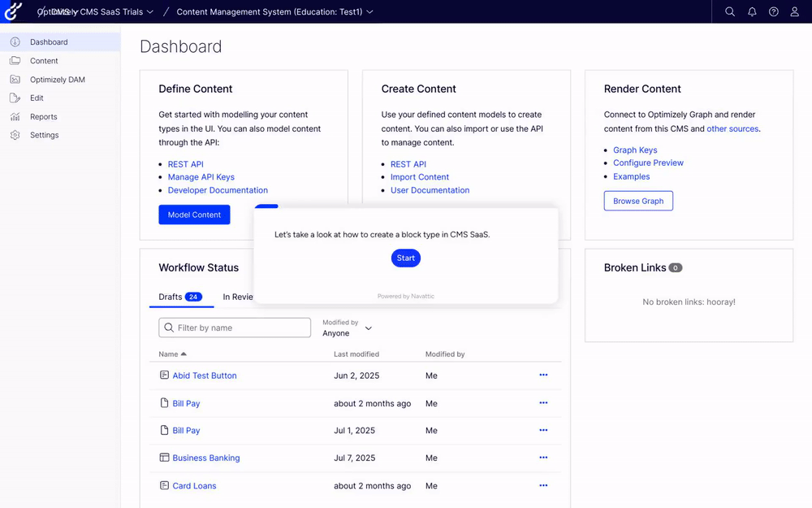Image resolution: width=812 pixels, height=508 pixels.
Task: Click the Optimizely DAM sidebar icon
Action: tap(15, 80)
